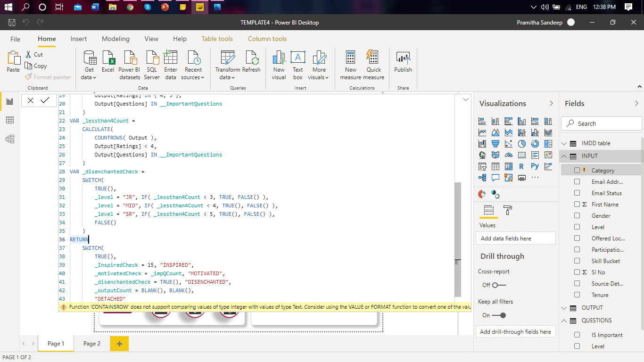
Task: Select the Python visual icon
Action: [x=535, y=166]
